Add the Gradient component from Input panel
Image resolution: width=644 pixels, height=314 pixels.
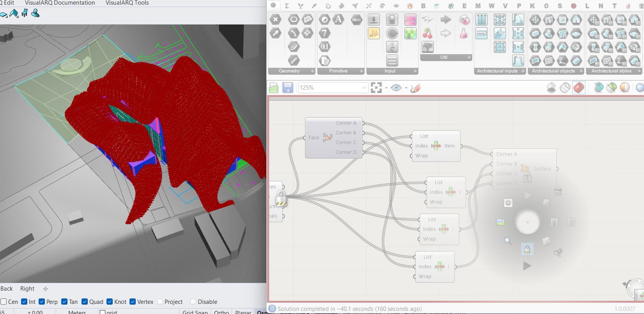[410, 19]
